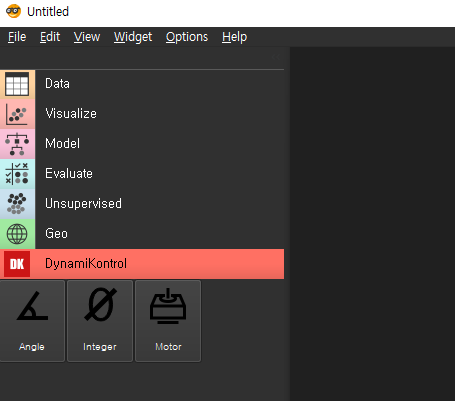Click the Evaluate category grid icon
The image size is (455, 401).
click(x=17, y=174)
